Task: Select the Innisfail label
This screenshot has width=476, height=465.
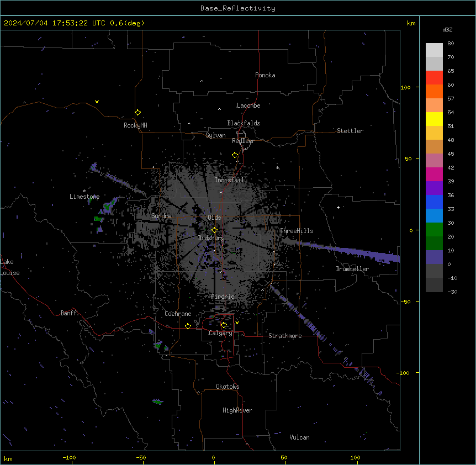Action: point(229,180)
